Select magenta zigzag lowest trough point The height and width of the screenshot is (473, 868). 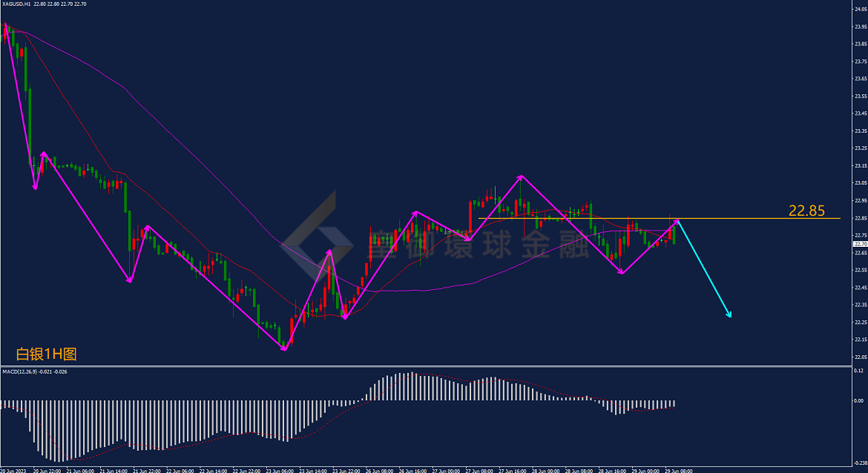pyautogui.click(x=285, y=350)
